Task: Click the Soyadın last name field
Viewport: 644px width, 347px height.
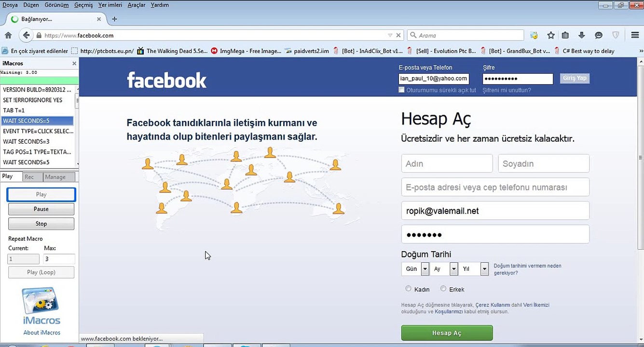Action: (544, 163)
